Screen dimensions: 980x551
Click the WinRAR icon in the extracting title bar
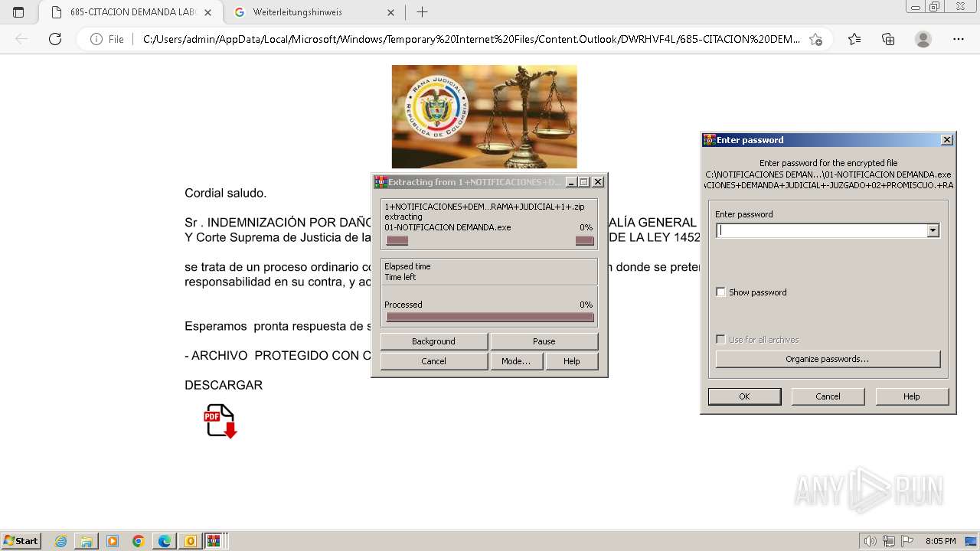pos(380,182)
